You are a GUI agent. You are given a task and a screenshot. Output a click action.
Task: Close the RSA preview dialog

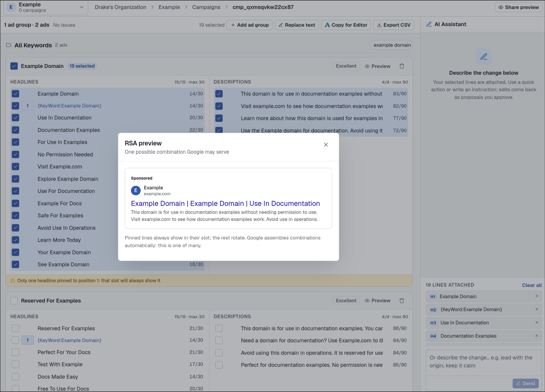click(x=326, y=145)
